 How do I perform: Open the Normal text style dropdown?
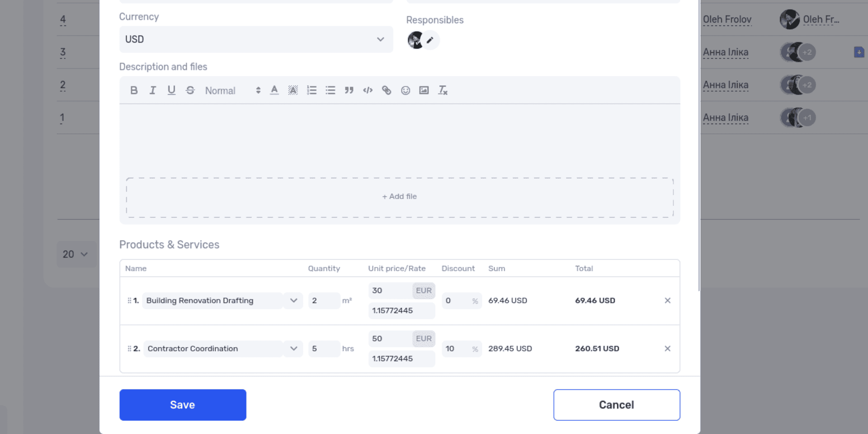[233, 90]
